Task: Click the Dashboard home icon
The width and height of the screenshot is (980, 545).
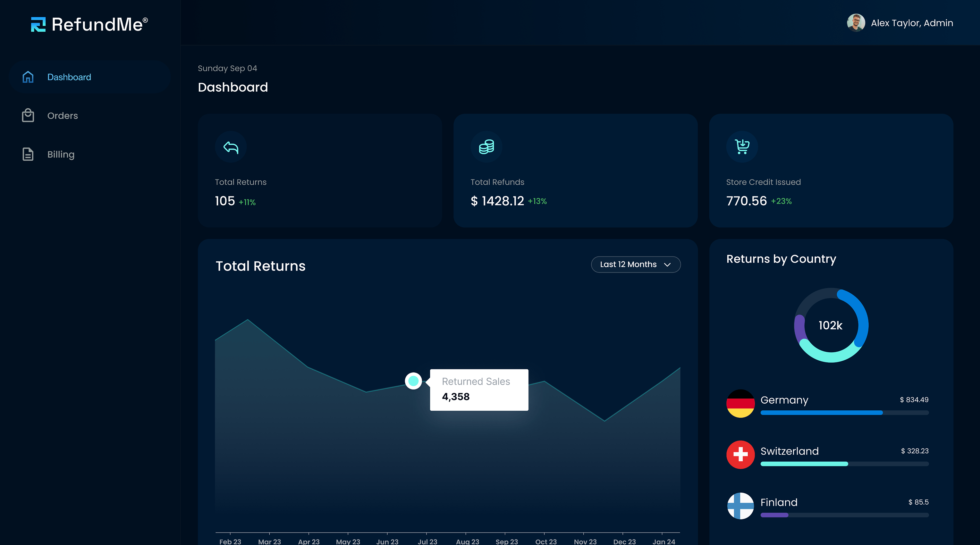Action: [x=28, y=77]
